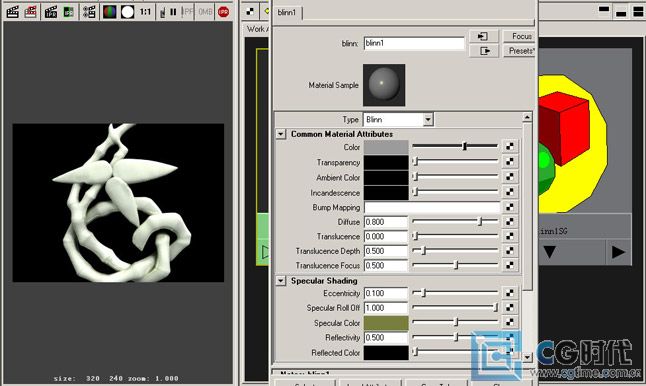Click the Bump Mapping input field
Screen dimensions: 646x386
(x=432, y=207)
